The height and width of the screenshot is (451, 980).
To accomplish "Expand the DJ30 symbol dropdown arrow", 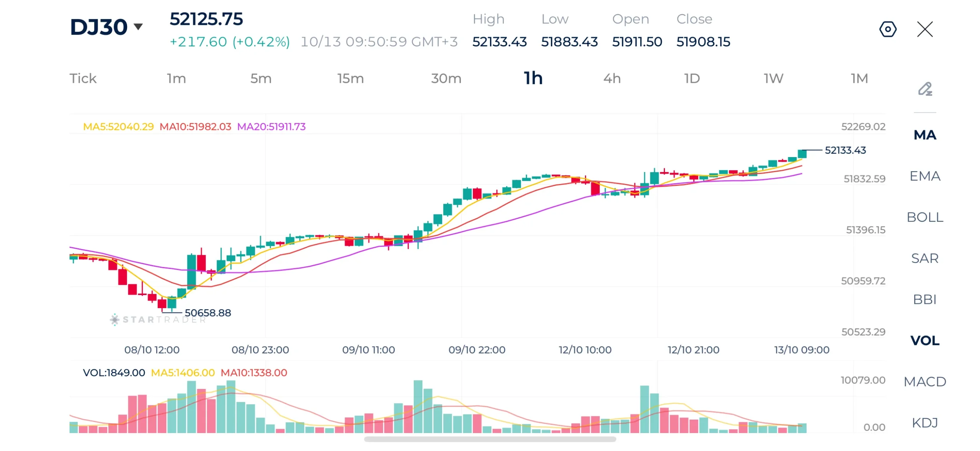I will [138, 26].
